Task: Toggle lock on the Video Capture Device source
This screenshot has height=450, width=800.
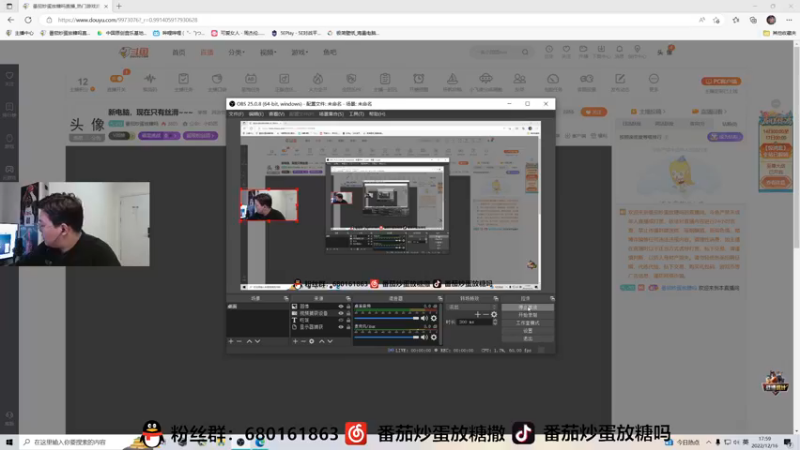Action: 348,313
